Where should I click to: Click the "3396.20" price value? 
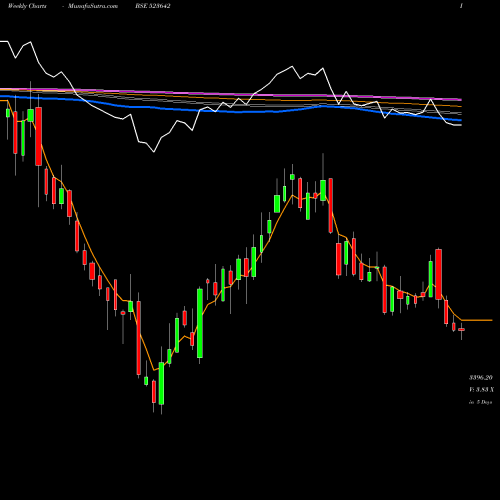coord(480,377)
